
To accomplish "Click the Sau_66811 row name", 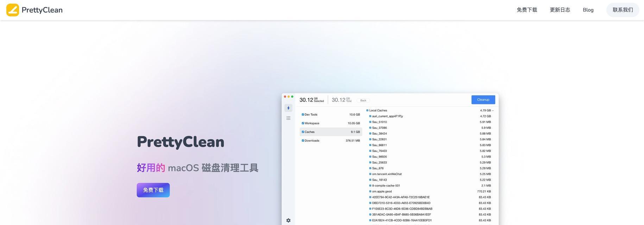I will pyautogui.click(x=379, y=145).
